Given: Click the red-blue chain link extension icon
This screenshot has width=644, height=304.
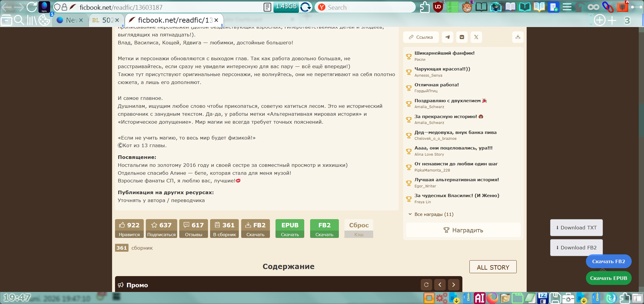Looking at the screenshot, I should tap(608, 7).
